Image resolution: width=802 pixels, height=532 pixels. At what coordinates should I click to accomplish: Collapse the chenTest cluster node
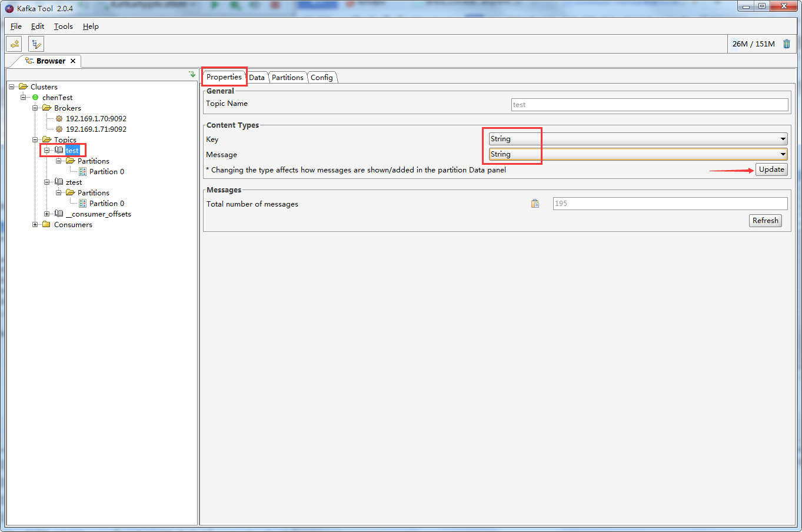[x=24, y=97]
